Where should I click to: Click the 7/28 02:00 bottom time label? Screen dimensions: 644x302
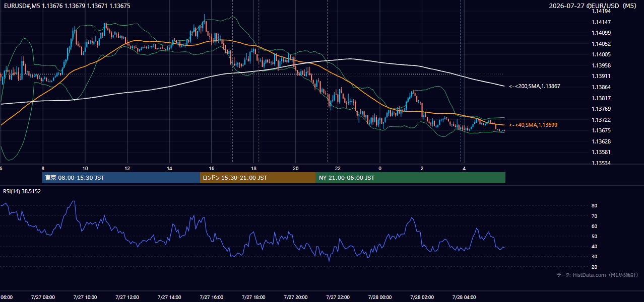pyautogui.click(x=422, y=297)
